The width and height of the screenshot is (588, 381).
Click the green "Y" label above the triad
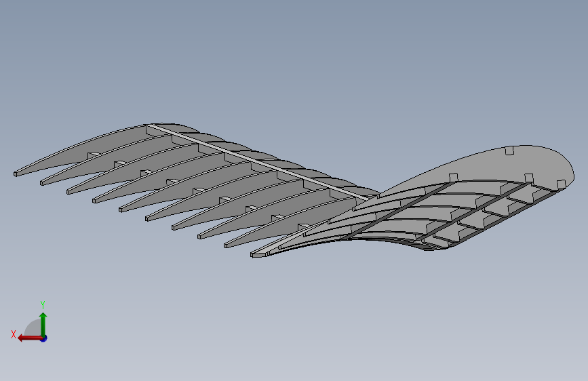click(43, 304)
